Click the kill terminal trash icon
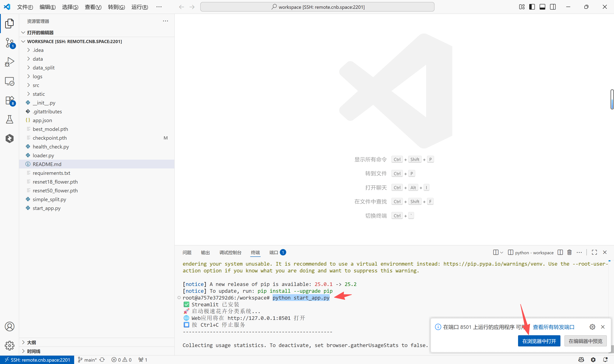The width and height of the screenshot is (614, 364). (x=569, y=252)
